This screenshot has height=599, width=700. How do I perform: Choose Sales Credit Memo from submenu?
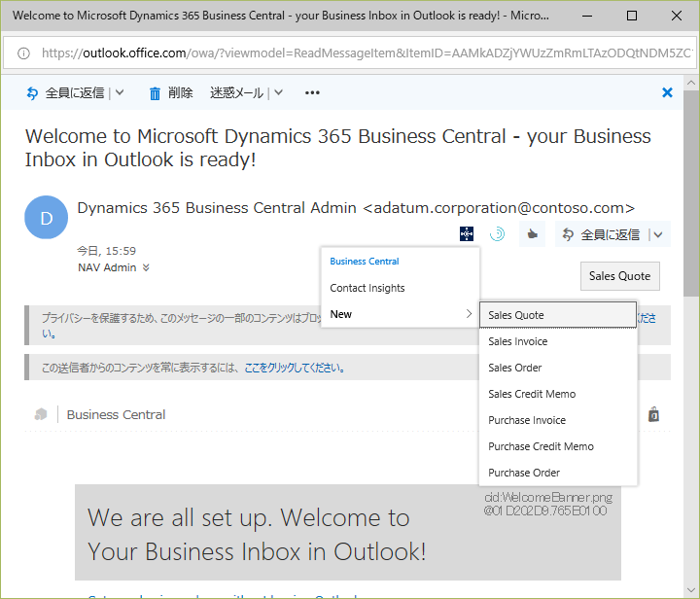(531, 394)
